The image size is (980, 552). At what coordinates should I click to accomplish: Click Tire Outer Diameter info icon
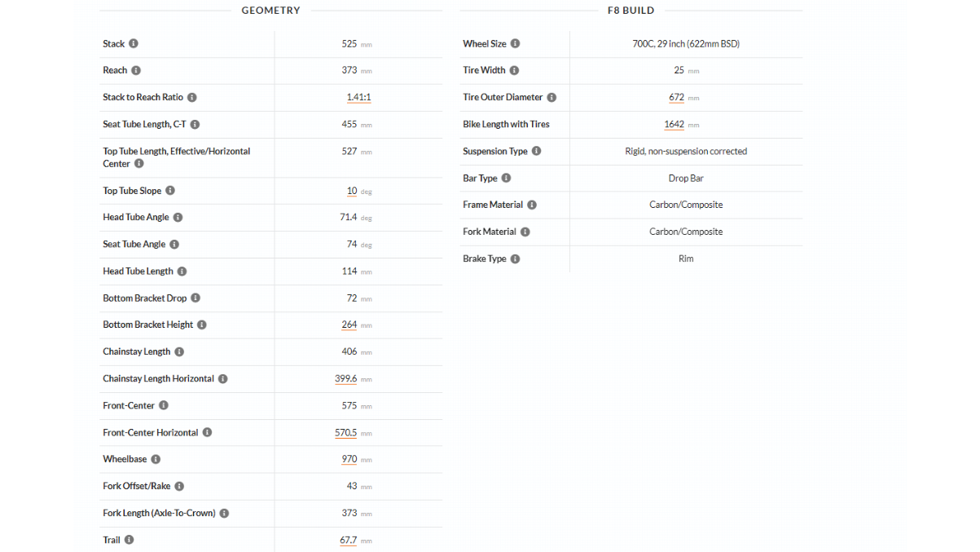pyautogui.click(x=552, y=98)
